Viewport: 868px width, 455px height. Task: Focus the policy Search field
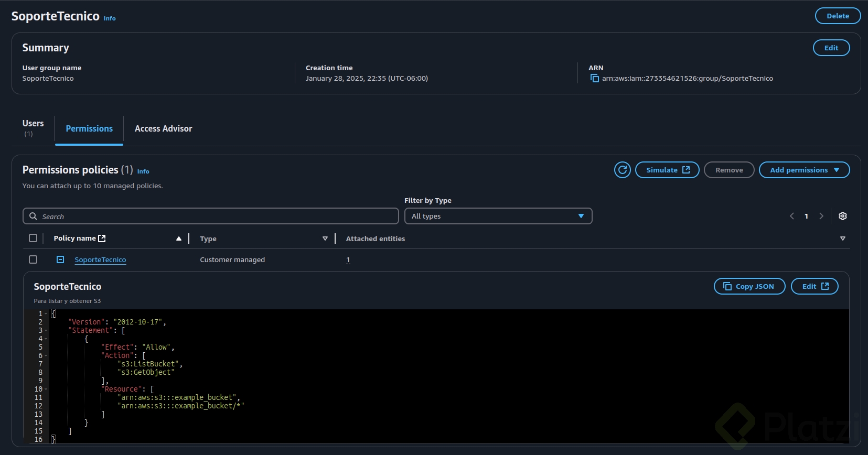point(211,216)
